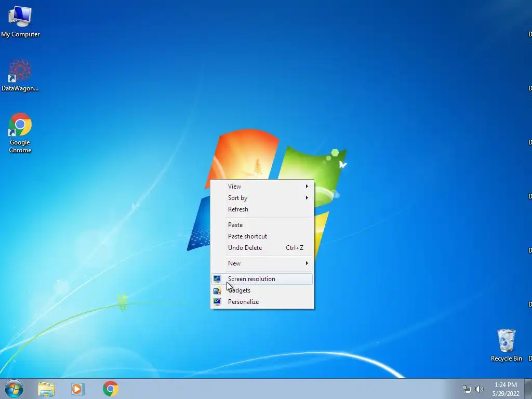The height and width of the screenshot is (399, 532).
Task: Expand the New submenu arrow
Action: (307, 263)
